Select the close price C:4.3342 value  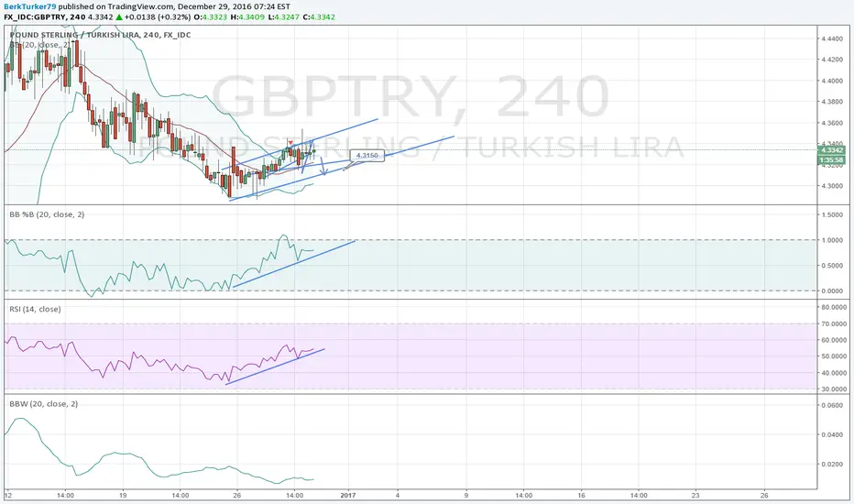point(319,16)
